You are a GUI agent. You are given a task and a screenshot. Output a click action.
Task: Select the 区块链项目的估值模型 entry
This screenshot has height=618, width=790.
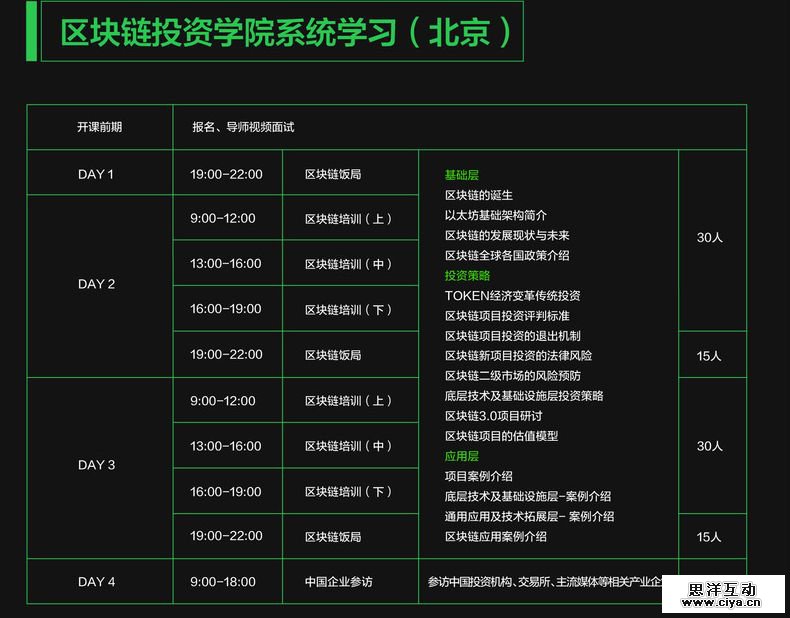[x=501, y=436]
